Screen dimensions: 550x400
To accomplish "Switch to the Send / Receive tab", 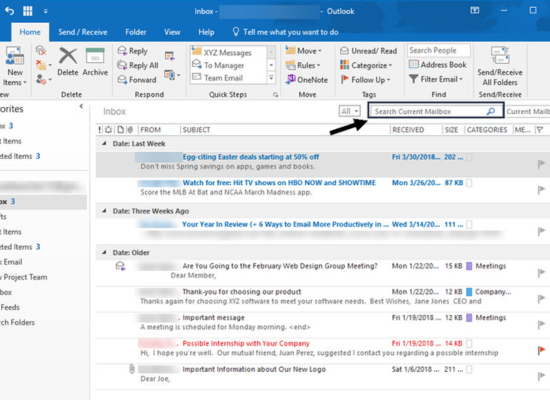I will pyautogui.click(x=83, y=32).
